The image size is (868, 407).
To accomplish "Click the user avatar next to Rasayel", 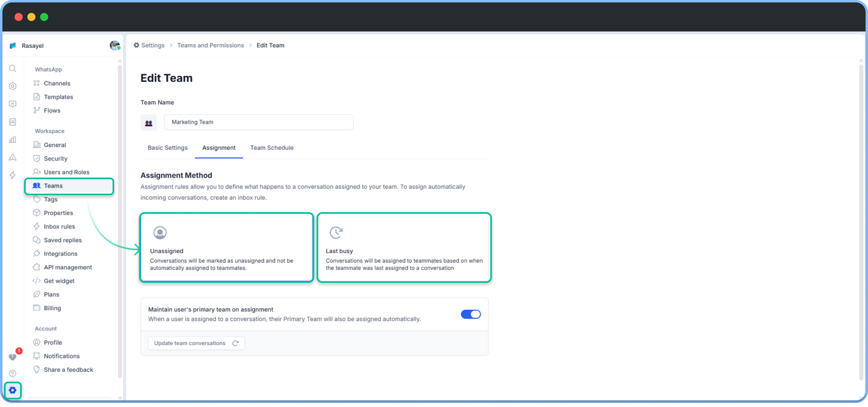I will (115, 45).
